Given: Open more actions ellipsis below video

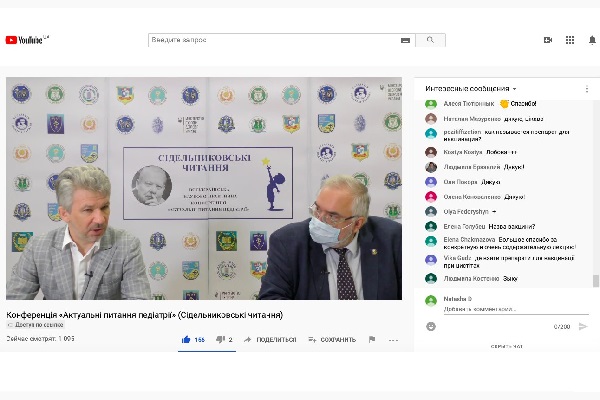Looking at the screenshot, I should point(393,340).
